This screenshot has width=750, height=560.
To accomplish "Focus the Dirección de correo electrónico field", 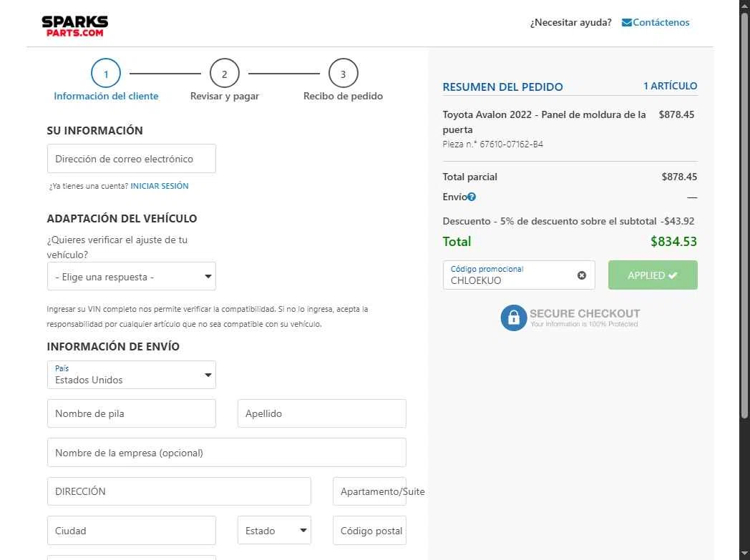I will point(132,159).
